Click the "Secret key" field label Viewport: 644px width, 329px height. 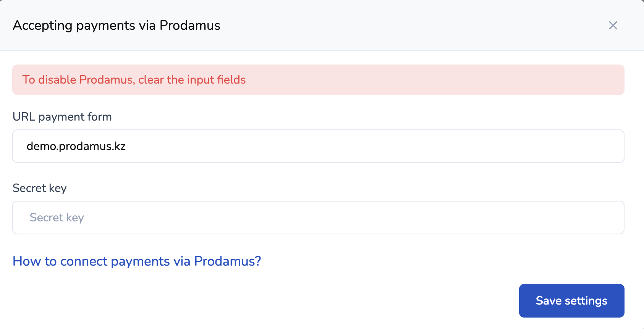(x=40, y=188)
